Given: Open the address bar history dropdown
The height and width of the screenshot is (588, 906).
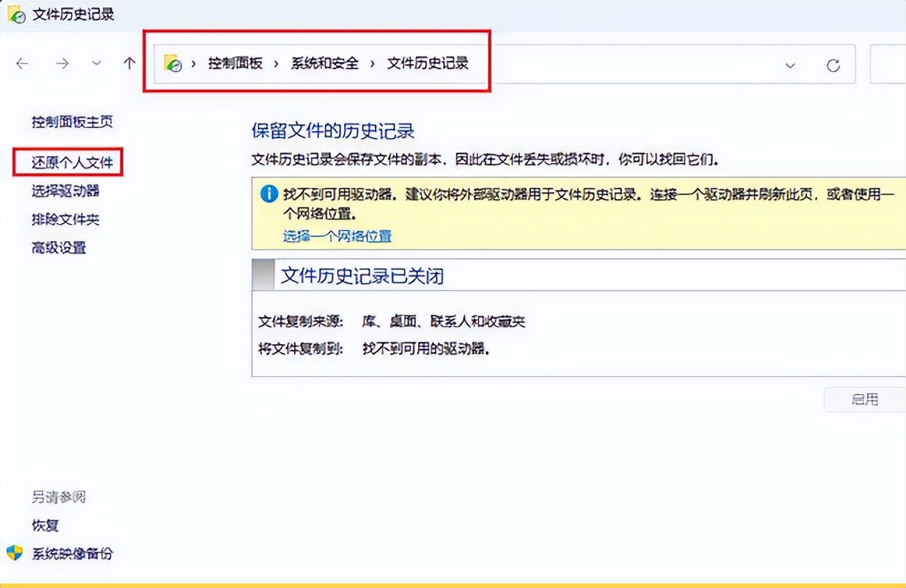Looking at the screenshot, I should coord(790,64).
